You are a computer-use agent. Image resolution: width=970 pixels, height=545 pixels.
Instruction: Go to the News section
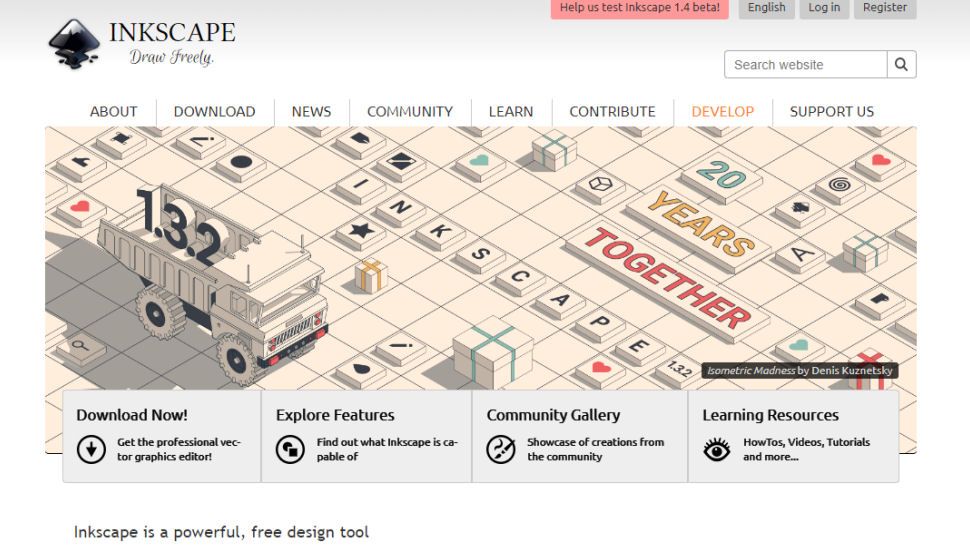[311, 112]
